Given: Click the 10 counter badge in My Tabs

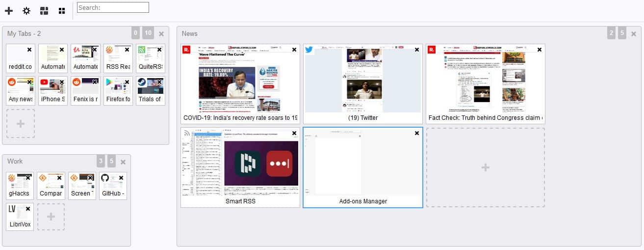Looking at the screenshot, I should coord(149,33).
